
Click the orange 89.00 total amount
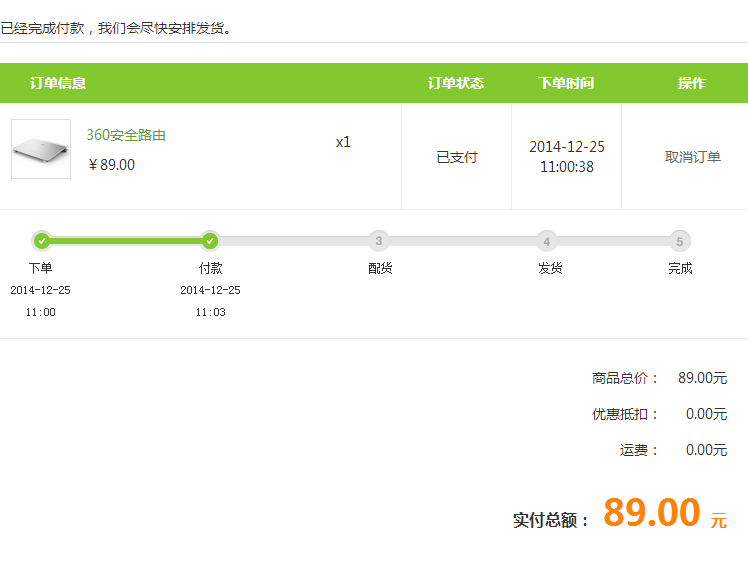652,513
